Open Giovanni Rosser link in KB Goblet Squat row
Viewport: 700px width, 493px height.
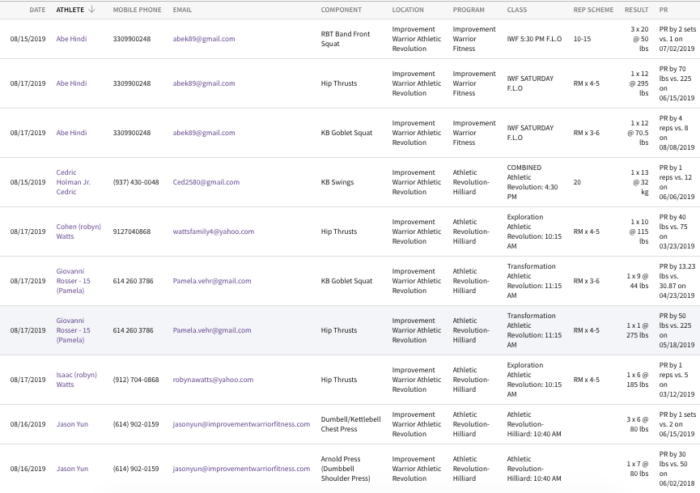(73, 281)
